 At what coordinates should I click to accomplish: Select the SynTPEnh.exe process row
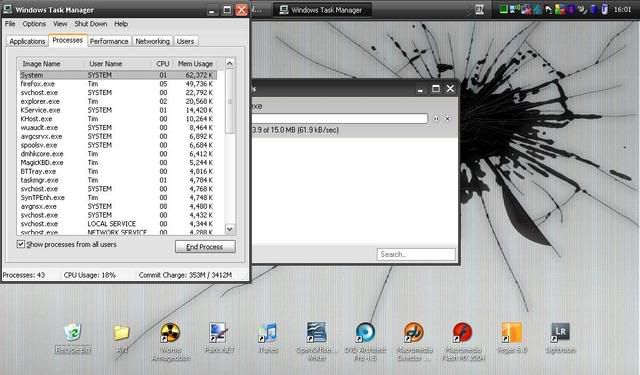pyautogui.click(x=118, y=197)
